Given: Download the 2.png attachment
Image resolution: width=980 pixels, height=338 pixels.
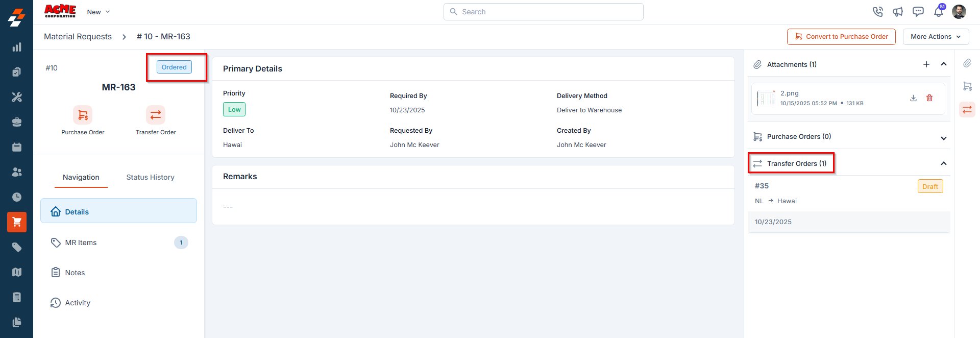Looking at the screenshot, I should [x=914, y=98].
